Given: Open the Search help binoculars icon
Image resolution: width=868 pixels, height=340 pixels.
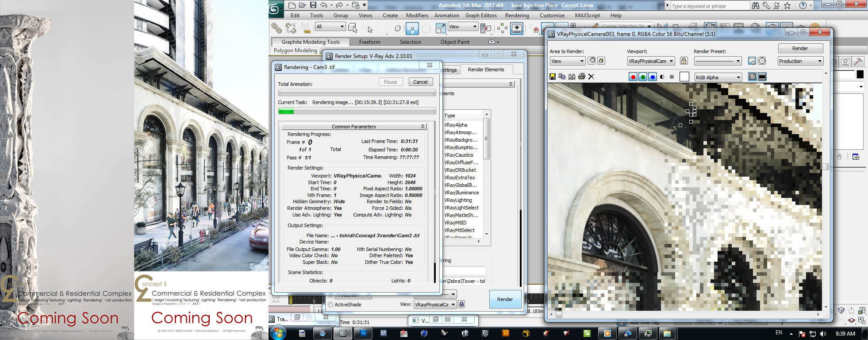Looking at the screenshot, I should point(755,5).
